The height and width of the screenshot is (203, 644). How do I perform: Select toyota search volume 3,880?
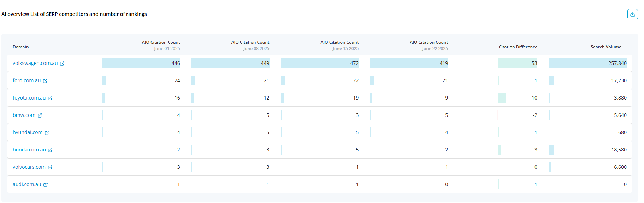click(x=620, y=98)
